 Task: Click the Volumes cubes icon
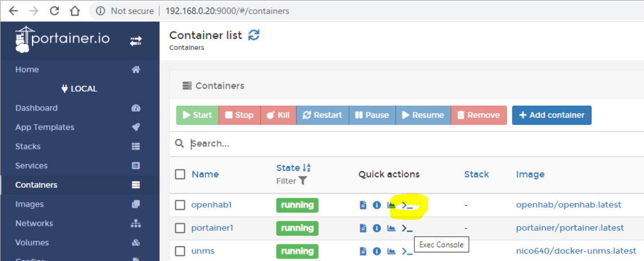coord(136,243)
